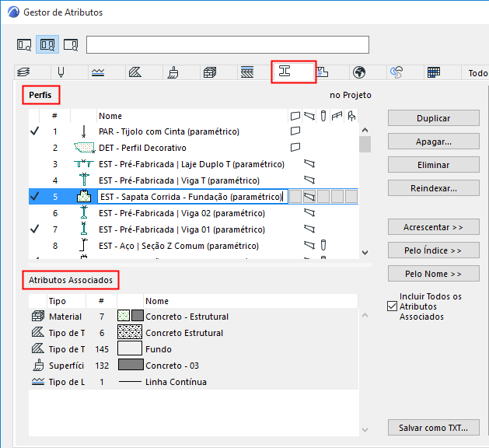
Task: Select the Fundo fill type row
Action: coord(194,349)
